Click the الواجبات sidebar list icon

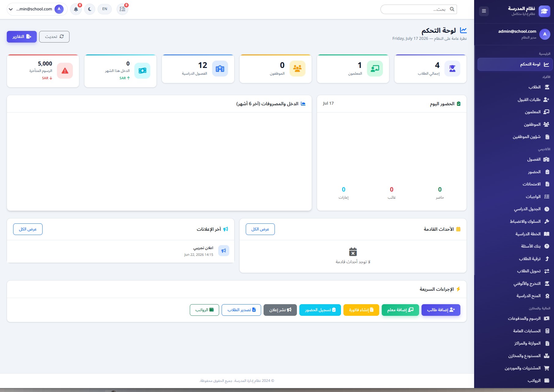pos(547,197)
